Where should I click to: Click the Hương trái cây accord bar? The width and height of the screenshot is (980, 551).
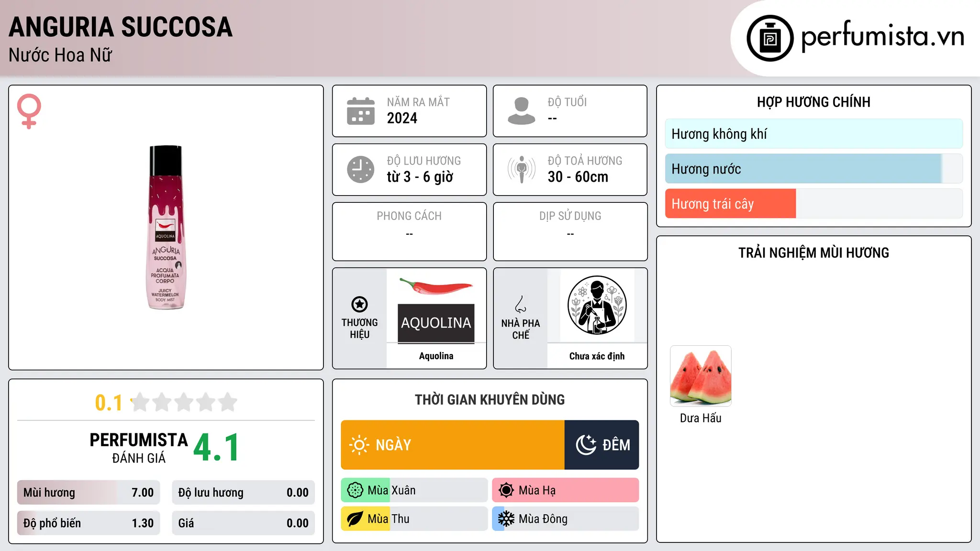[813, 204]
